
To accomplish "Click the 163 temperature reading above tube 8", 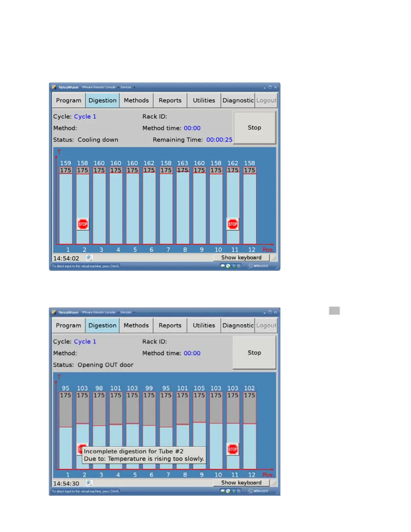I will [183, 163].
